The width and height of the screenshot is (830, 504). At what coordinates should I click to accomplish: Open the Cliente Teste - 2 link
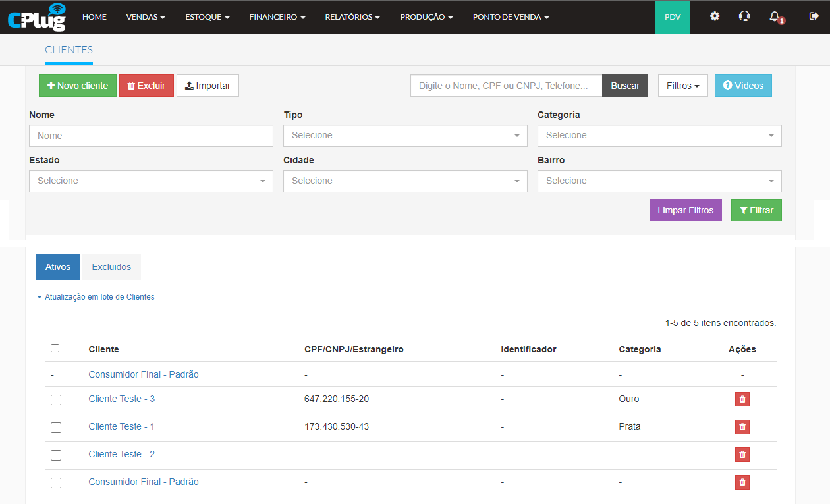(x=122, y=454)
